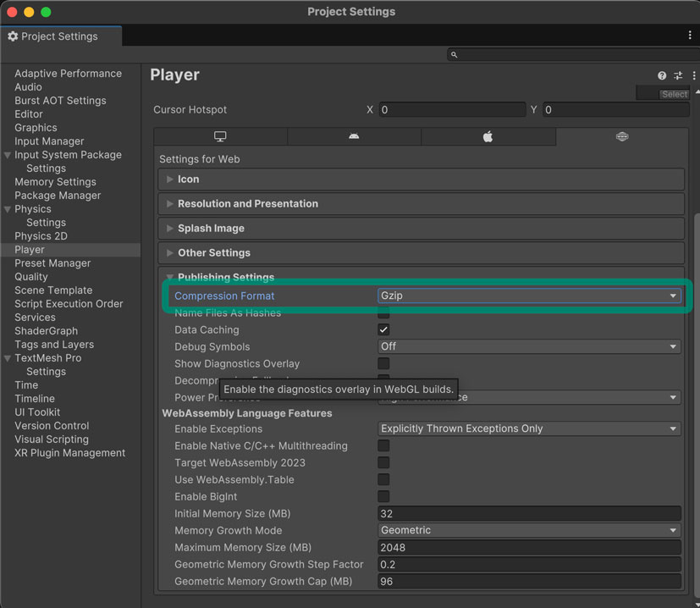Image resolution: width=700 pixels, height=608 pixels.
Task: Enable Show Diagnostics Overlay checkbox
Action: (x=383, y=363)
